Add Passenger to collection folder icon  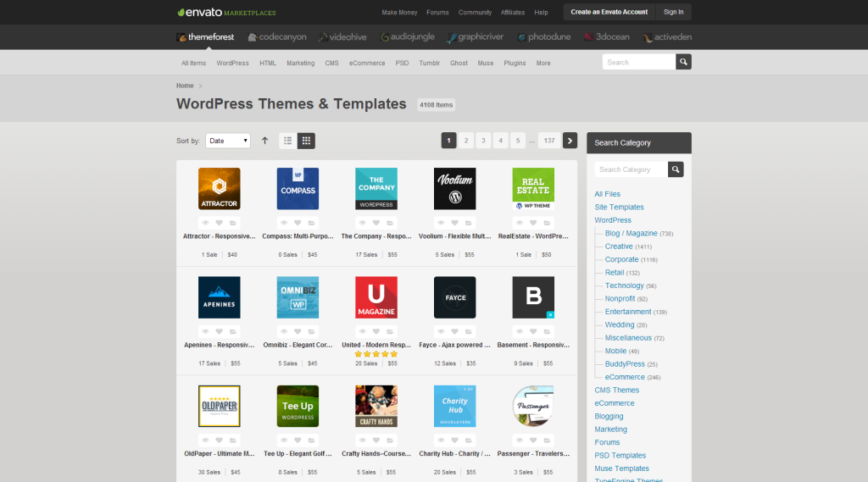coord(547,440)
